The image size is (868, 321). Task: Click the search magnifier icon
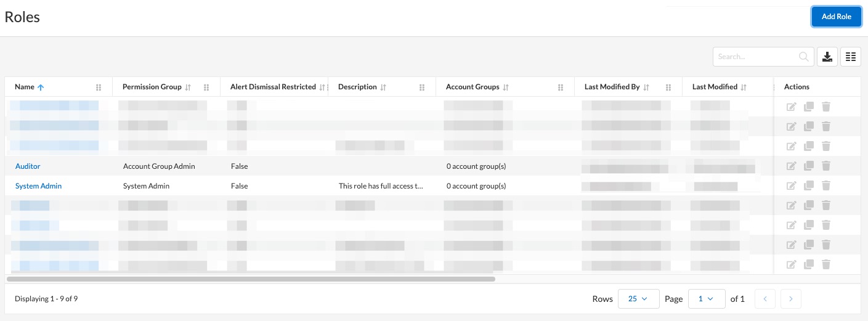click(804, 57)
